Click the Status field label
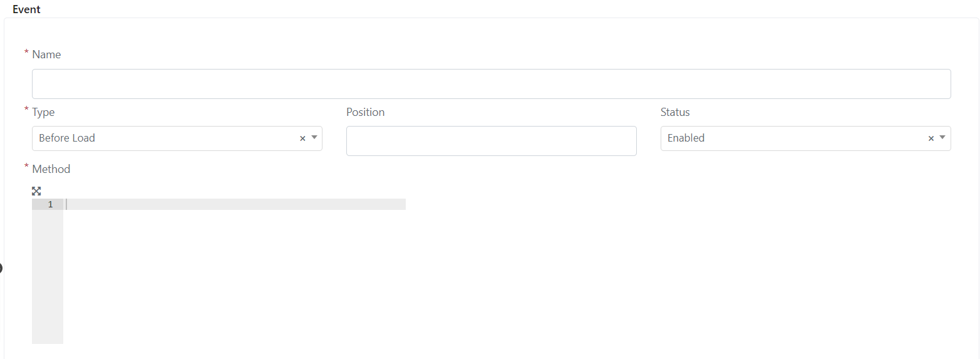The height and width of the screenshot is (359, 980). [675, 112]
